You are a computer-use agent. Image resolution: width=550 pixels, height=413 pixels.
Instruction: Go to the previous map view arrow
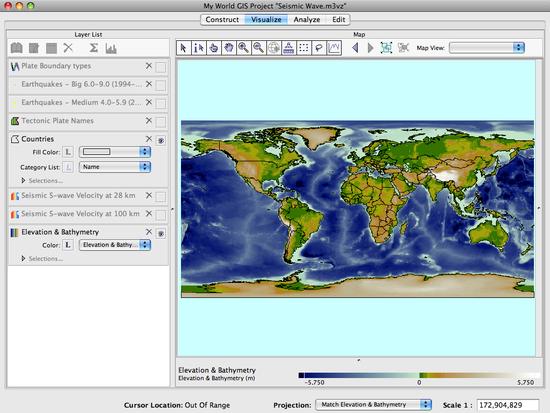click(x=355, y=48)
